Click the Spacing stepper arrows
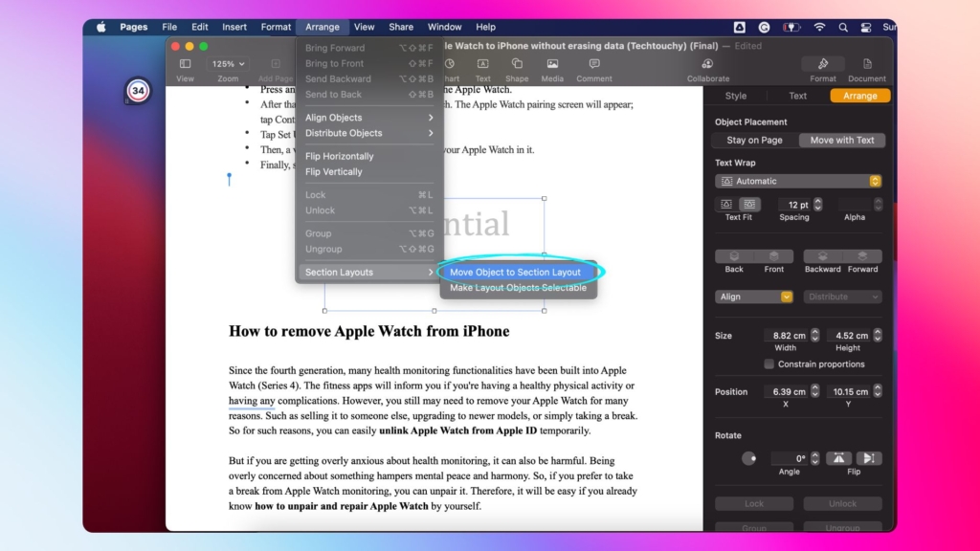980x551 pixels. pyautogui.click(x=817, y=205)
